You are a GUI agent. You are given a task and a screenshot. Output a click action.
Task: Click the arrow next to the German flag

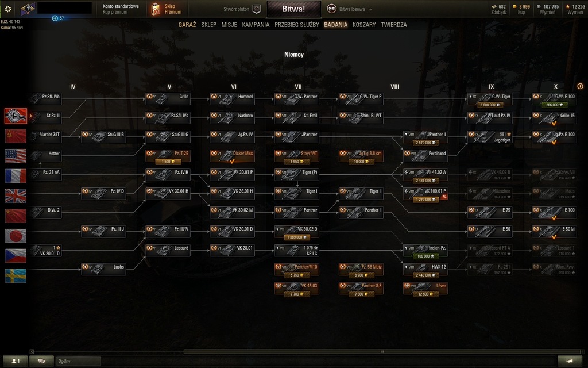31,116
